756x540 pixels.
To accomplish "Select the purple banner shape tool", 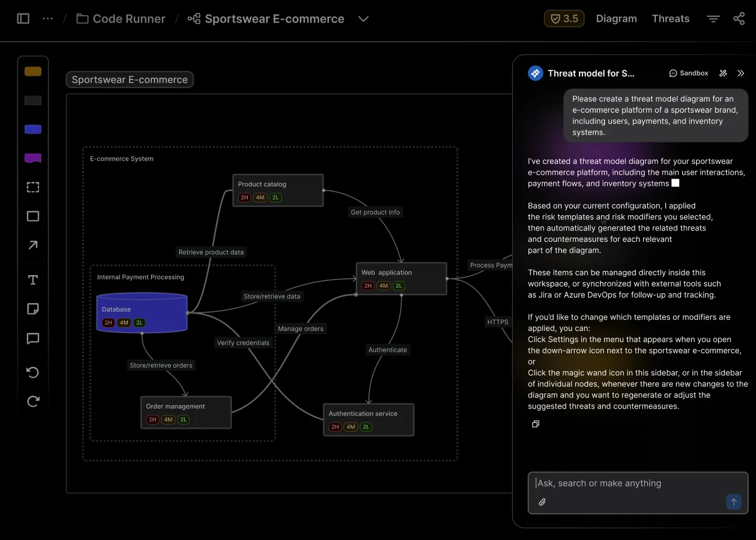I will 33,158.
